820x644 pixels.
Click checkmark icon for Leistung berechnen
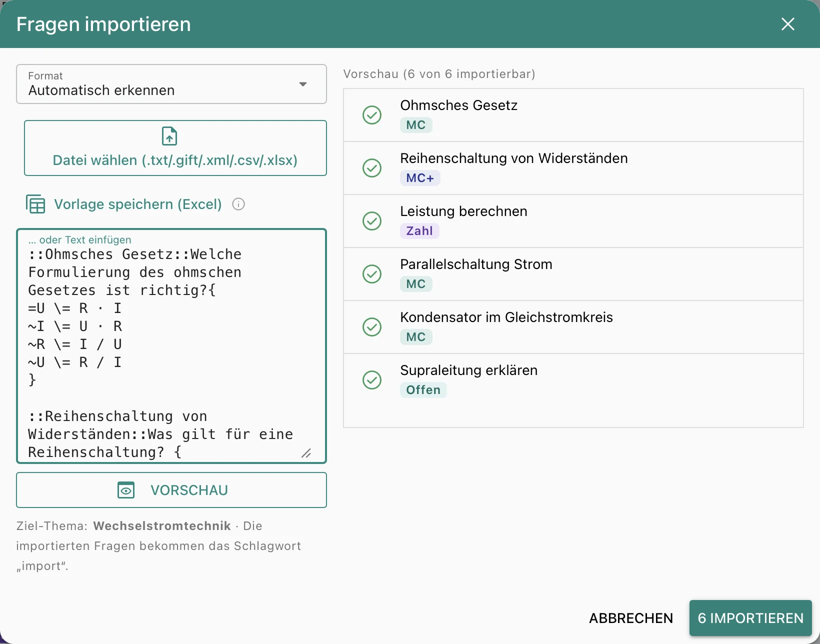372,221
